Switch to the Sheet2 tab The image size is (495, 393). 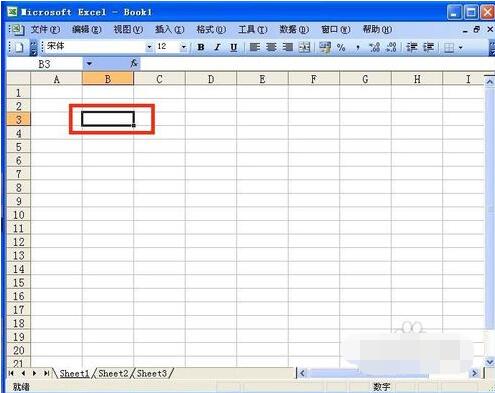(113, 373)
